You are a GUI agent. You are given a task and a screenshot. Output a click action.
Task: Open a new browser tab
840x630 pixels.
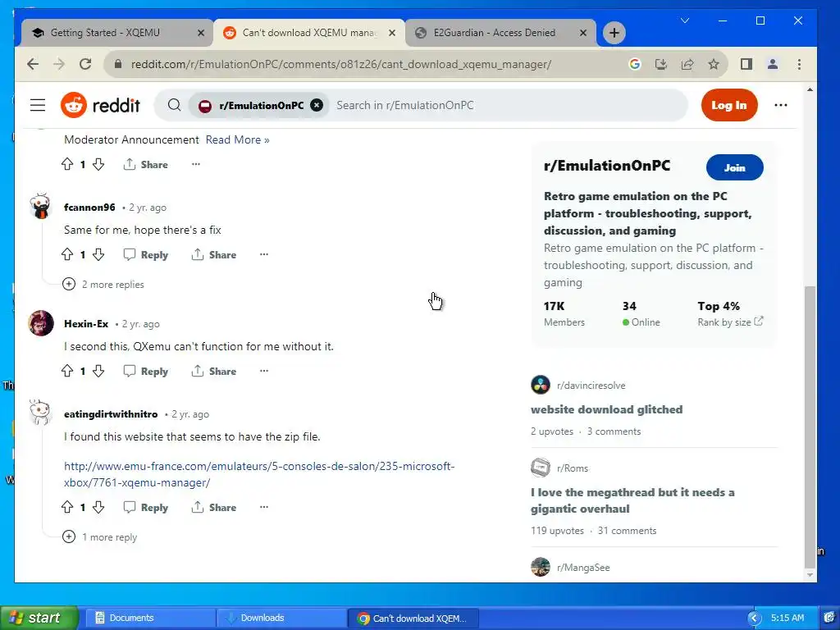[614, 33]
